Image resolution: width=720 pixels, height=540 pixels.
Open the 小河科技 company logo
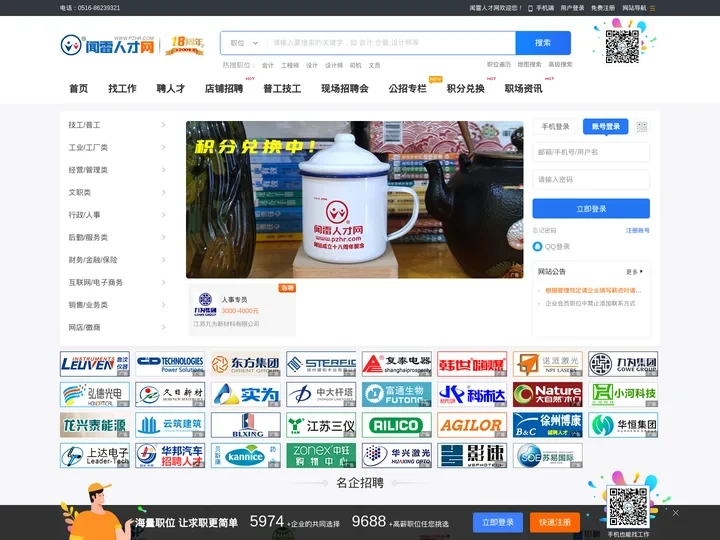click(x=623, y=394)
